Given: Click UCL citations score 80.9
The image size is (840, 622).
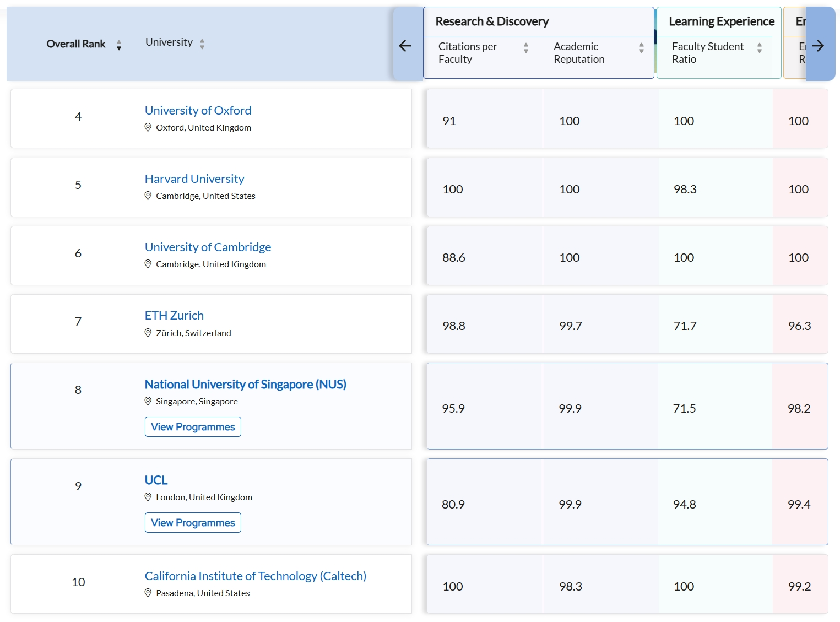Looking at the screenshot, I should coord(453,505).
